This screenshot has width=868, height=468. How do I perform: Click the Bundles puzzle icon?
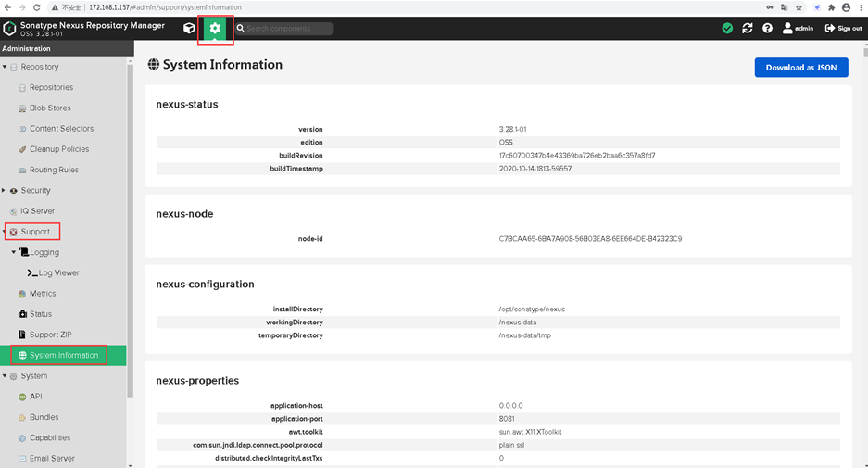(x=22, y=417)
